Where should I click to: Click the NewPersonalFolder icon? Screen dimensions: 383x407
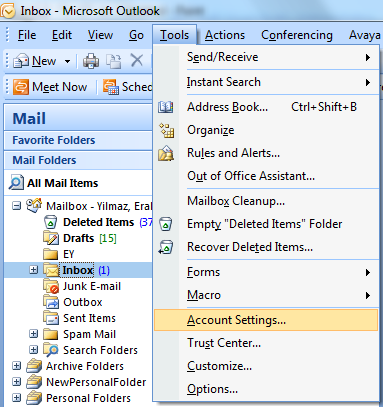[x=34, y=382]
